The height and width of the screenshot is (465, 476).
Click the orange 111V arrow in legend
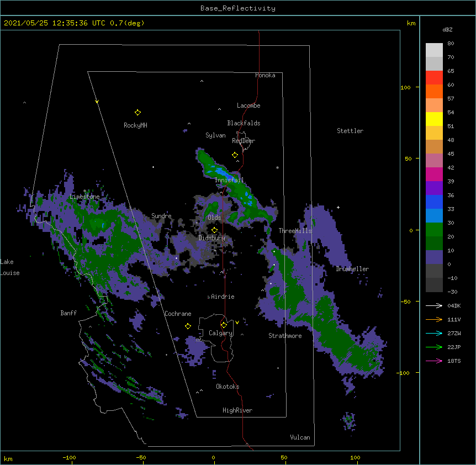[434, 319]
